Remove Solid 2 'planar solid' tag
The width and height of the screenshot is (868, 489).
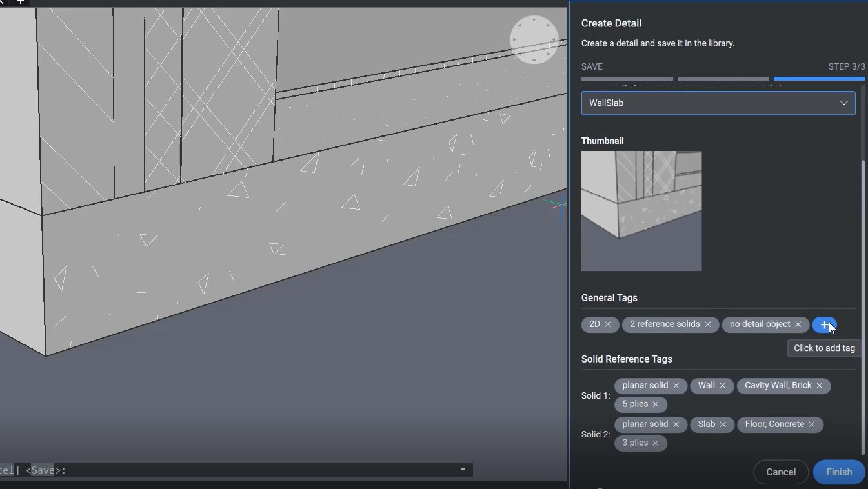[x=676, y=424]
